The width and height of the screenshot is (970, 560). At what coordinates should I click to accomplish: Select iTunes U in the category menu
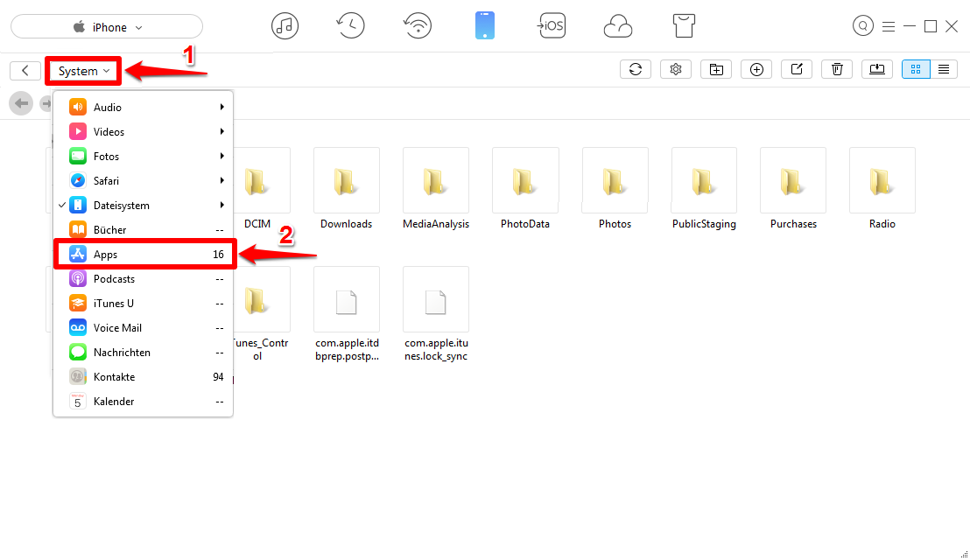[x=143, y=304]
